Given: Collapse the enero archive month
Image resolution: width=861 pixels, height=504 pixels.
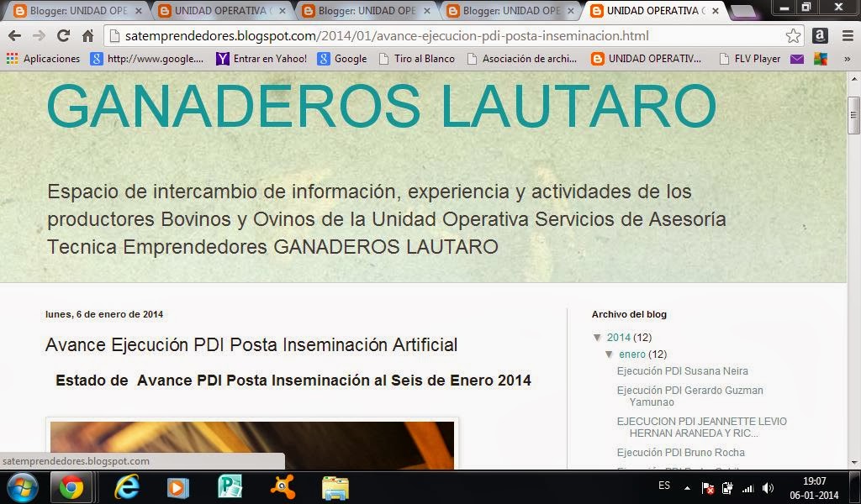Looking at the screenshot, I should (609, 354).
